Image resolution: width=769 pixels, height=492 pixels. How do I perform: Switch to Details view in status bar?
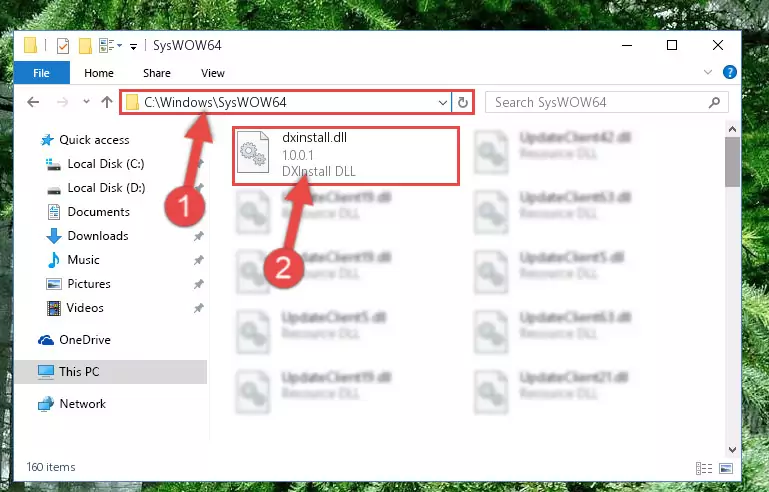[704, 468]
